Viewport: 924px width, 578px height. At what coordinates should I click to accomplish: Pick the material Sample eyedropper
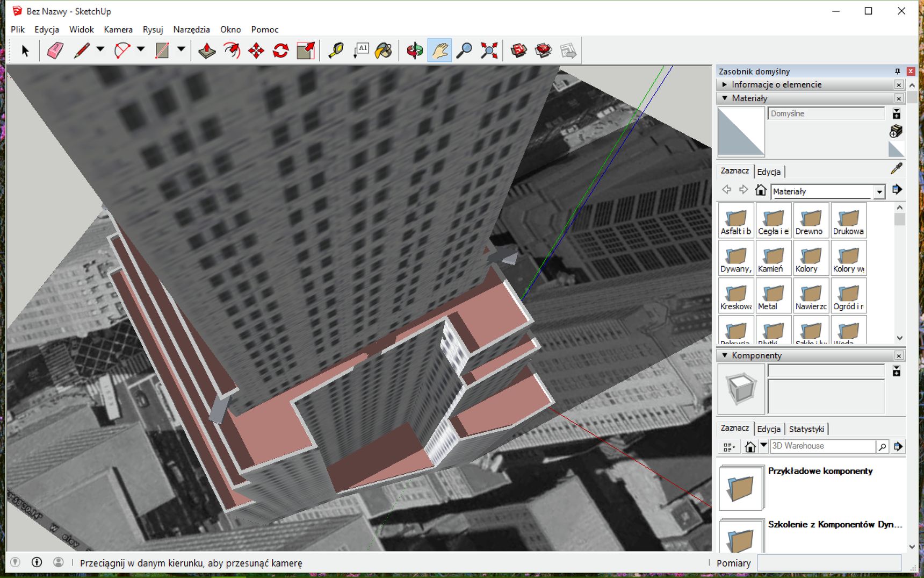896,169
